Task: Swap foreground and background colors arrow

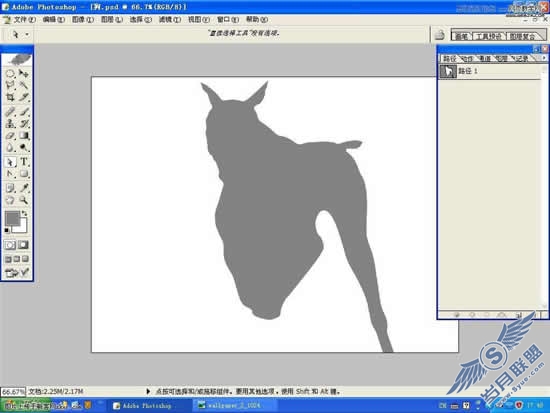Action: [x=24, y=213]
